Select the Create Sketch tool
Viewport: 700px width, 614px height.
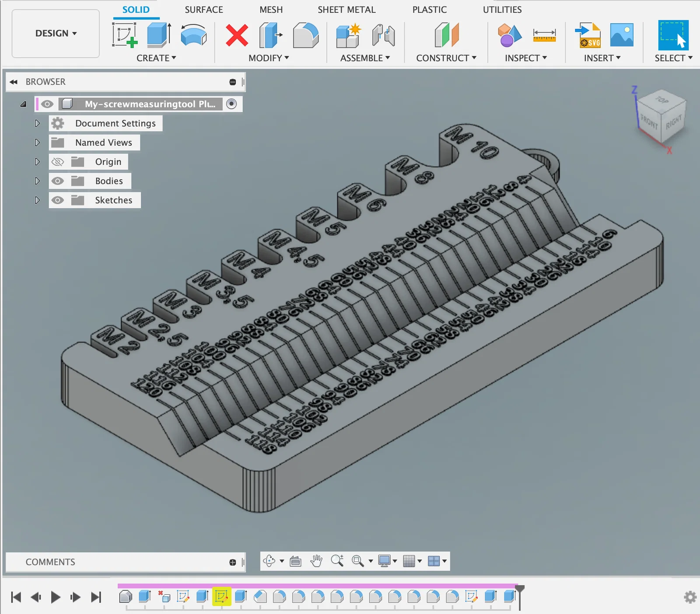click(x=125, y=35)
